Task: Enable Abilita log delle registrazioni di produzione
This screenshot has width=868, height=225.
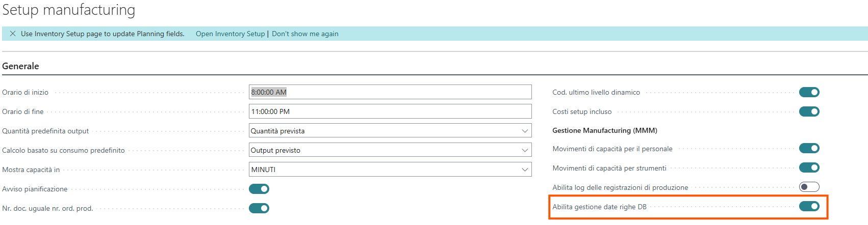Action: tap(809, 187)
